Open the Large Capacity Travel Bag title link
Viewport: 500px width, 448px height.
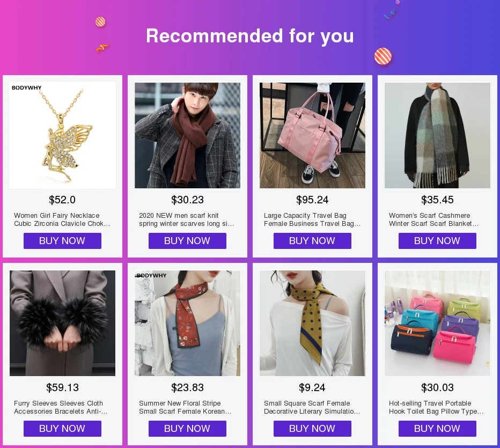(312, 219)
